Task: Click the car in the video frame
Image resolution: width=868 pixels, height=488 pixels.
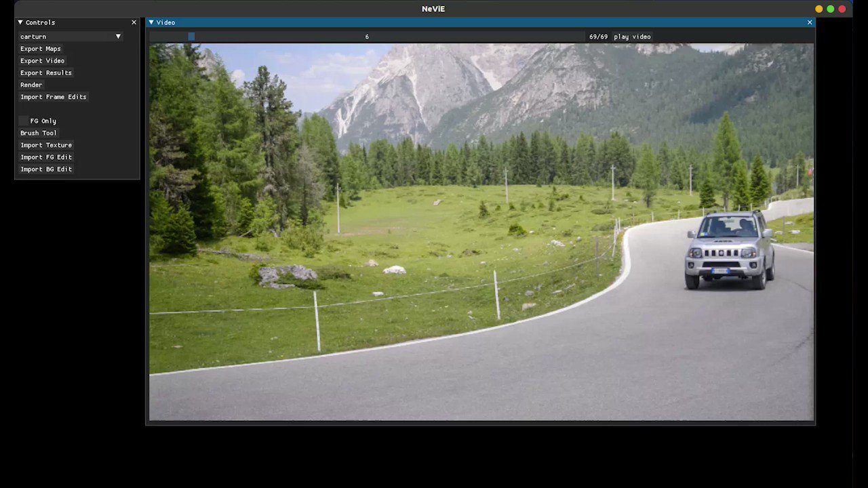Action: [x=729, y=251]
